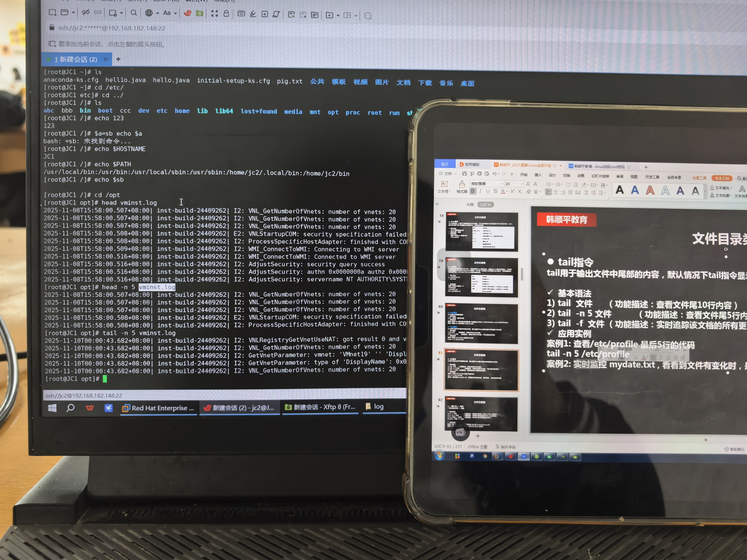Viewport: 747px width, 560px height.
Task: Toggle italic formatting in WPS ribbon
Action: point(480,191)
